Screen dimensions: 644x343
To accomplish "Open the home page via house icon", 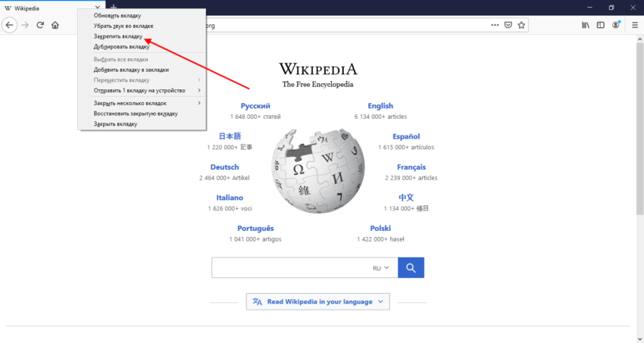I will (x=55, y=25).
